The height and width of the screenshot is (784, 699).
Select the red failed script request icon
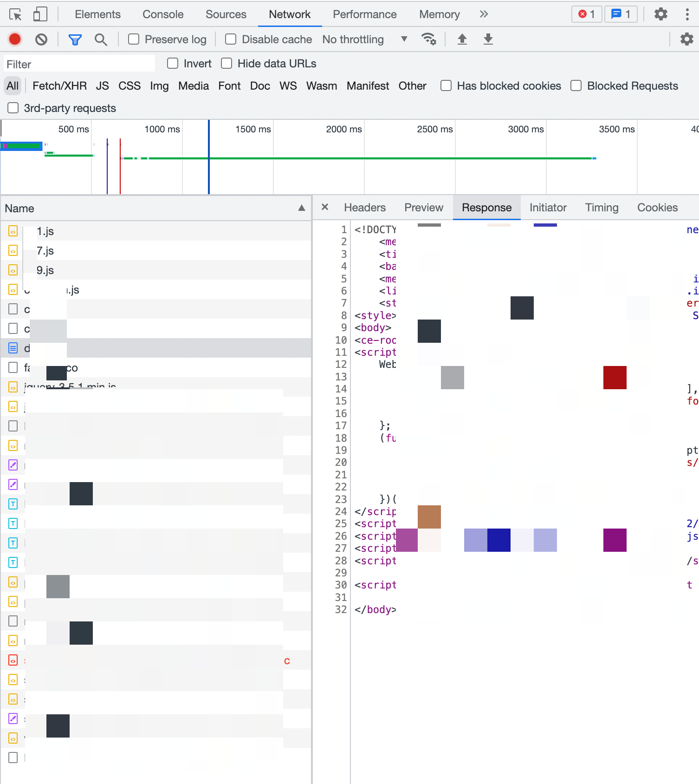(13, 660)
